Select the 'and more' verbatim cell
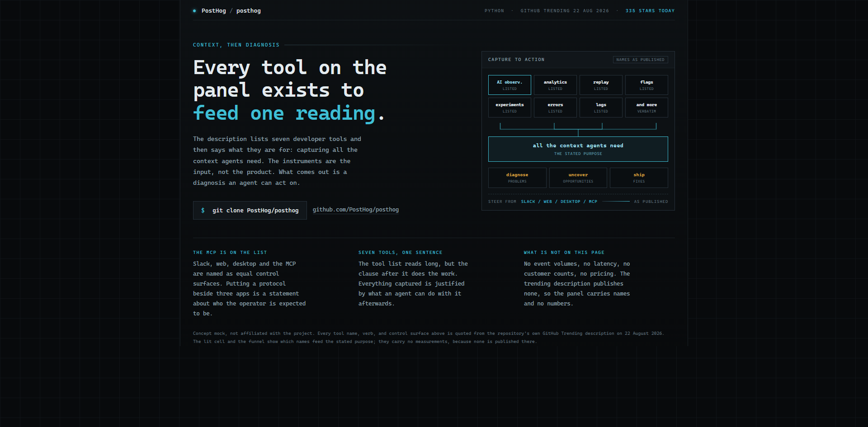The width and height of the screenshot is (868, 427). click(646, 108)
